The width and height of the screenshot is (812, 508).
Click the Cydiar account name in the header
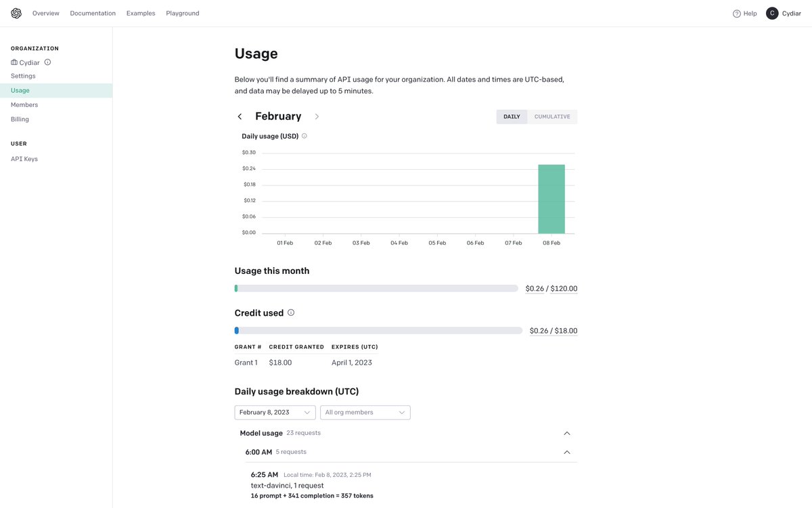[792, 14]
